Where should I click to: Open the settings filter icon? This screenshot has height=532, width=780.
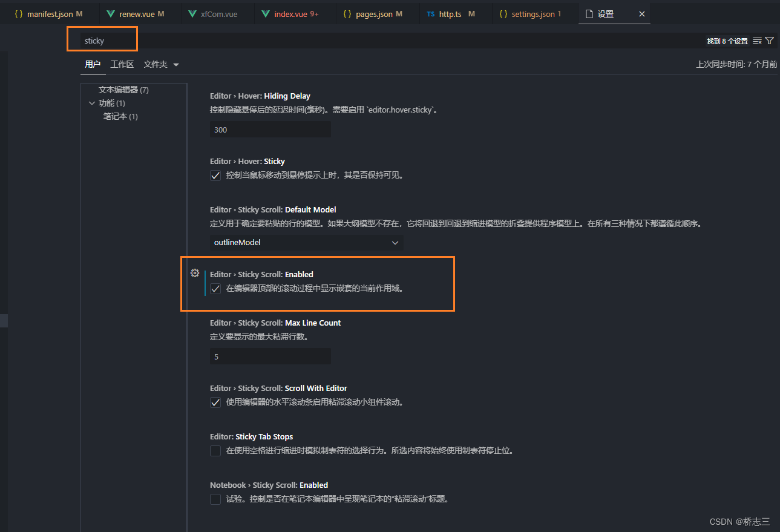(x=769, y=40)
